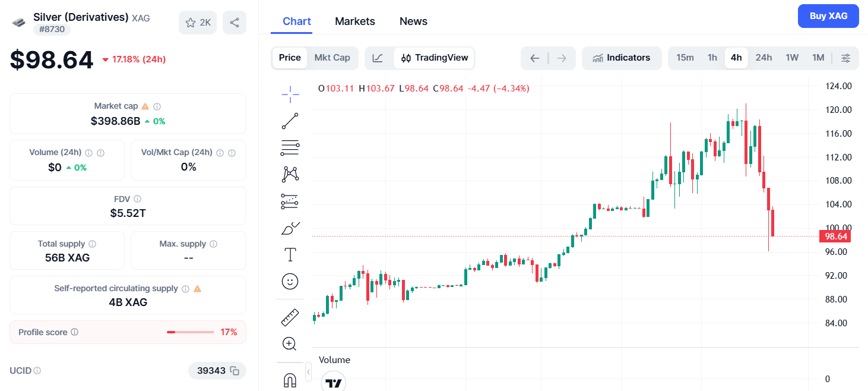Click the zoom in tool
868x391 pixels.
(290, 343)
